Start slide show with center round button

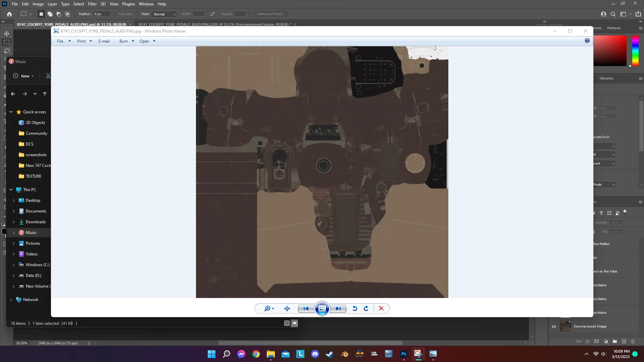322,308
